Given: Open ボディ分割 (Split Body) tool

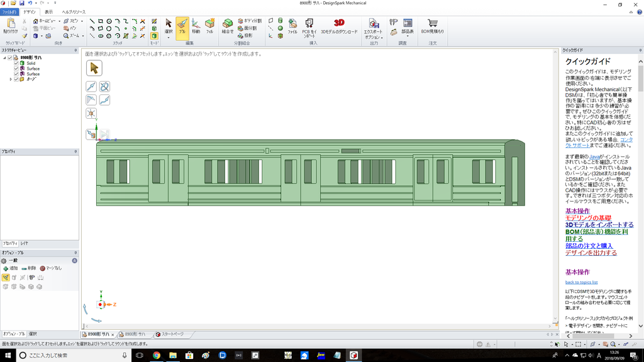Looking at the screenshot, I should pos(250,21).
